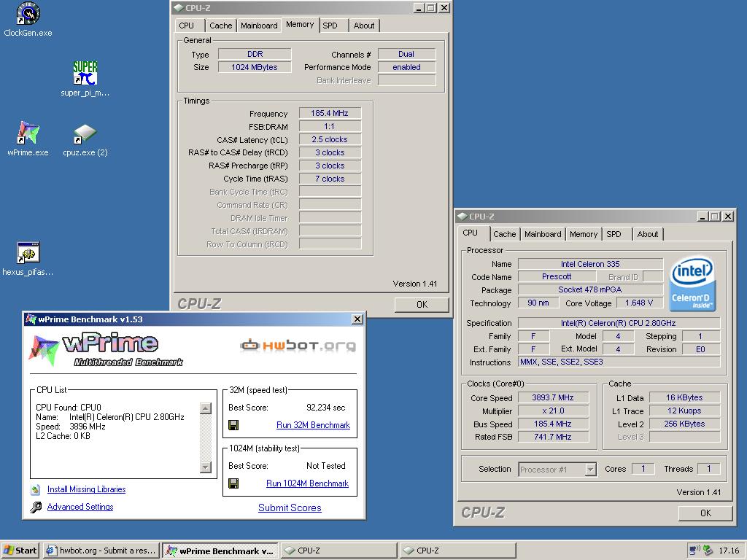
Task: Click the Advanced Settings wrench icon
Action: [x=36, y=507]
